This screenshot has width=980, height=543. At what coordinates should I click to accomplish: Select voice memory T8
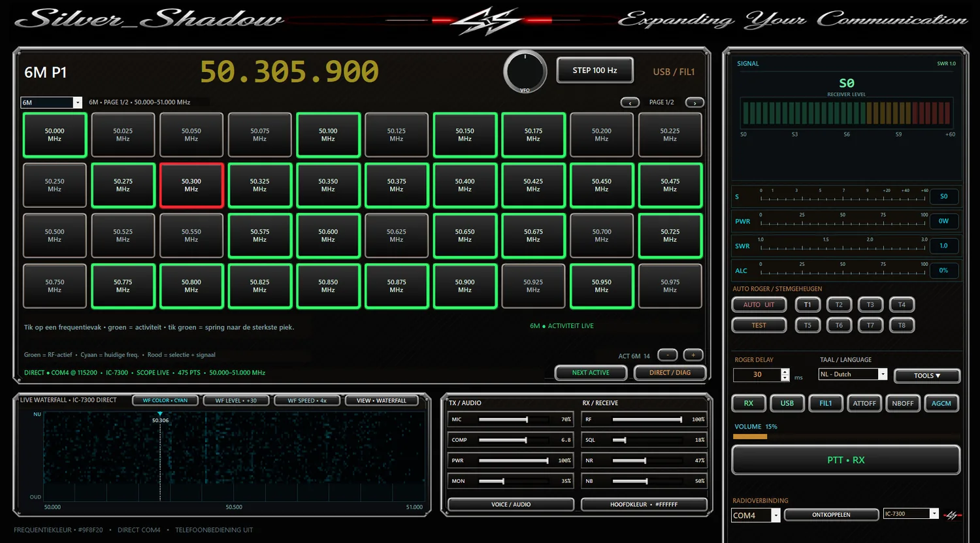(902, 325)
